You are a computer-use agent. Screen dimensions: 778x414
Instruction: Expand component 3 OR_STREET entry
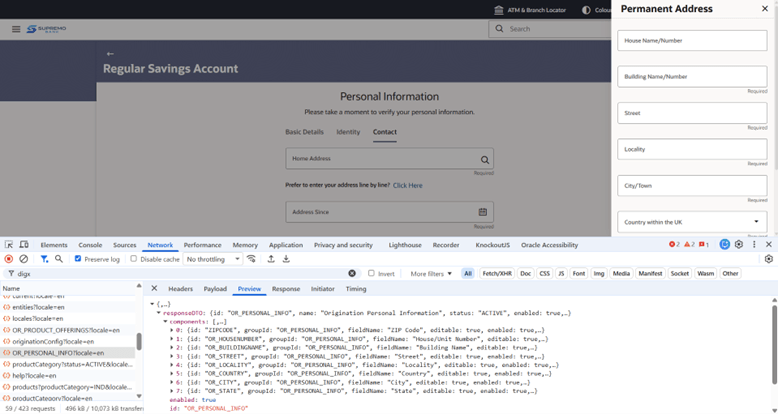[x=172, y=356]
